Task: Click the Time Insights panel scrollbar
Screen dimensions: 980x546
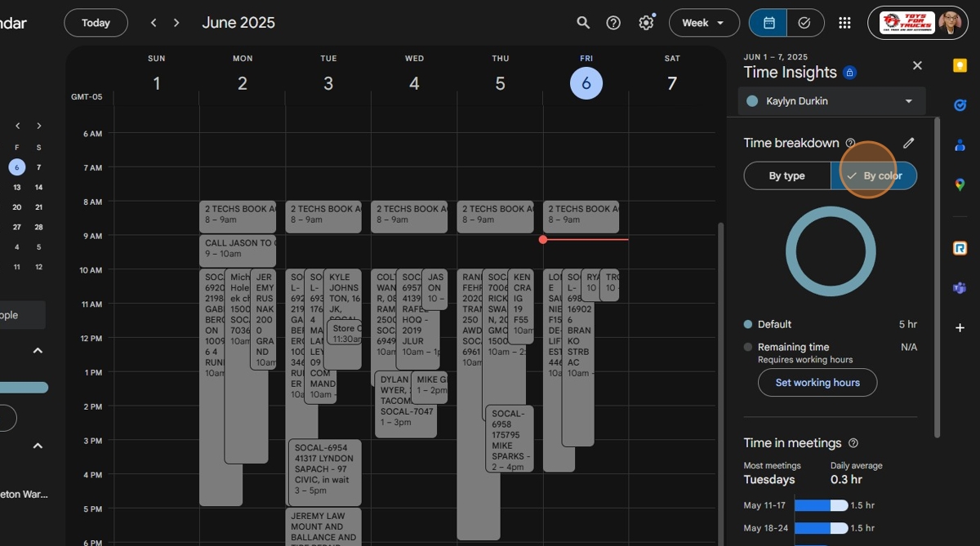Action: [936, 277]
